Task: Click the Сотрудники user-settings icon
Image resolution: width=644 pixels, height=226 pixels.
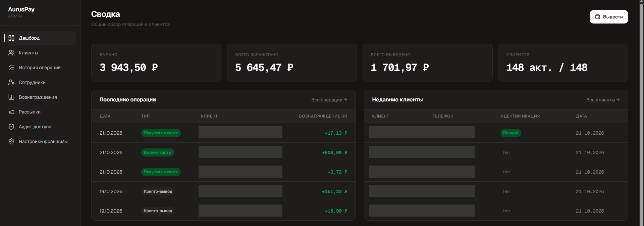Action: 11,82
